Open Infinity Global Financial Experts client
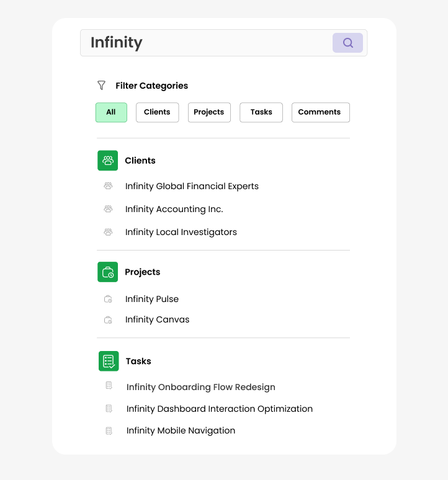The width and height of the screenshot is (448, 480). pos(192,186)
